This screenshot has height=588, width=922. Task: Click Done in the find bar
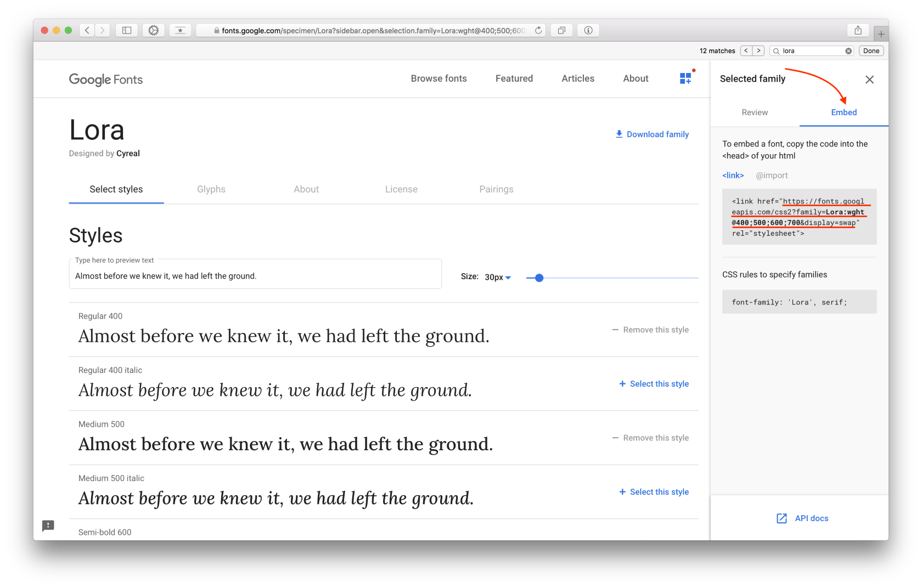[x=871, y=51]
